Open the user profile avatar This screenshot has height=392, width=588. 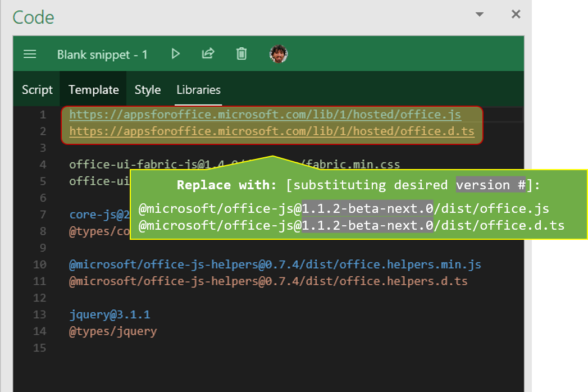coord(279,54)
